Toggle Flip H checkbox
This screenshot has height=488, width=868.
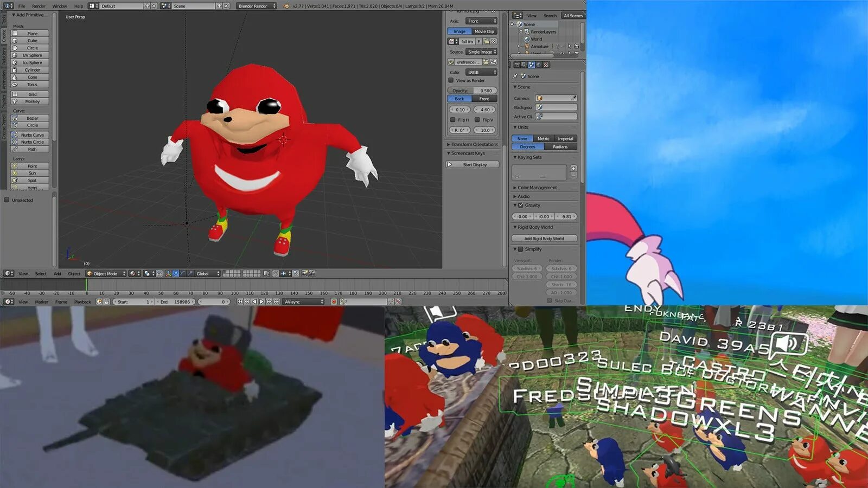[452, 120]
